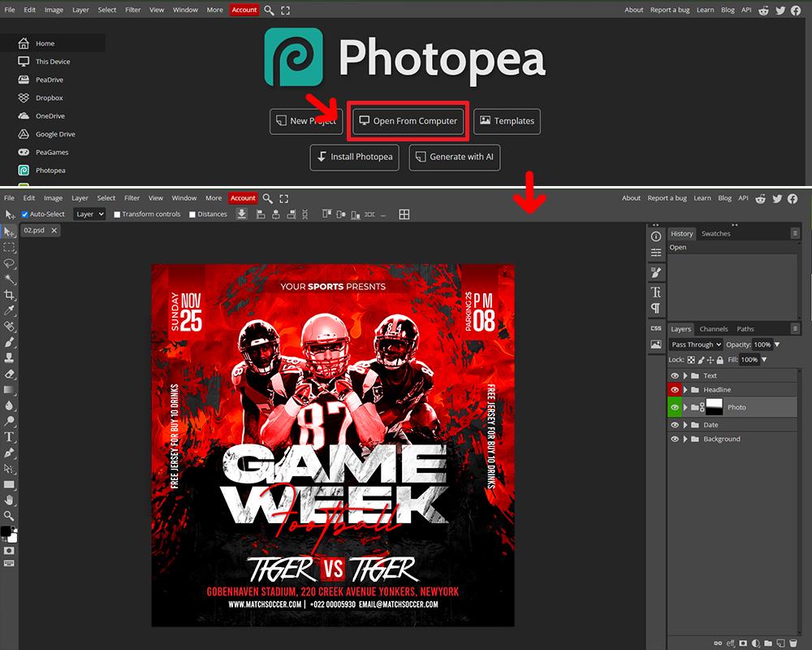Screen dimensions: 812x650
Task: Select the Eraser tool
Action: click(9, 374)
